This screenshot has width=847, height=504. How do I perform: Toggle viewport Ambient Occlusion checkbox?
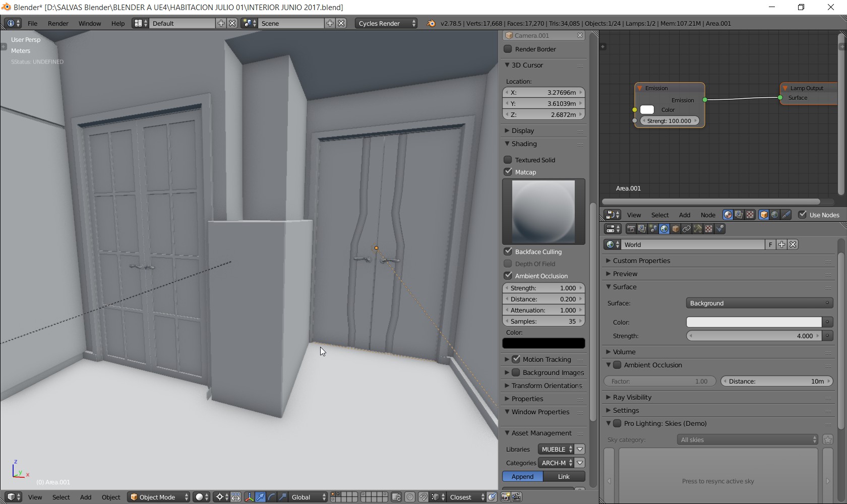[508, 276]
